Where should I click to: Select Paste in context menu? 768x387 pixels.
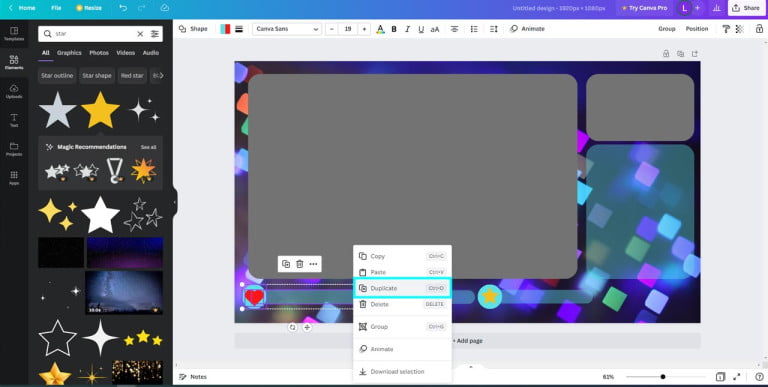pyautogui.click(x=402, y=272)
